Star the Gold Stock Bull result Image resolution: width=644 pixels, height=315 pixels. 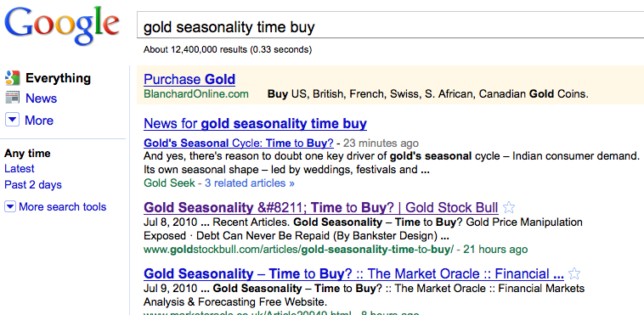[508, 207]
